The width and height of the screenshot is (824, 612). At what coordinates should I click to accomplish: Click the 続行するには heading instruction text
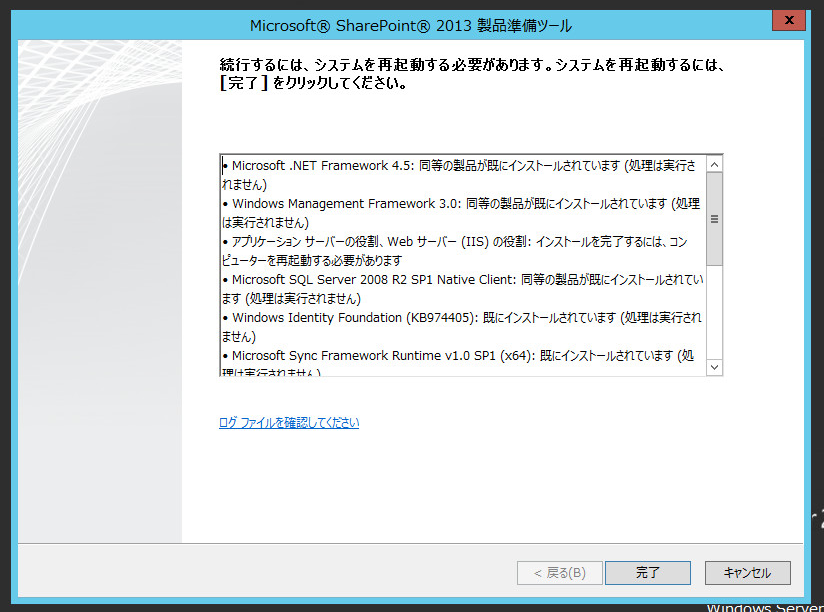pos(472,74)
